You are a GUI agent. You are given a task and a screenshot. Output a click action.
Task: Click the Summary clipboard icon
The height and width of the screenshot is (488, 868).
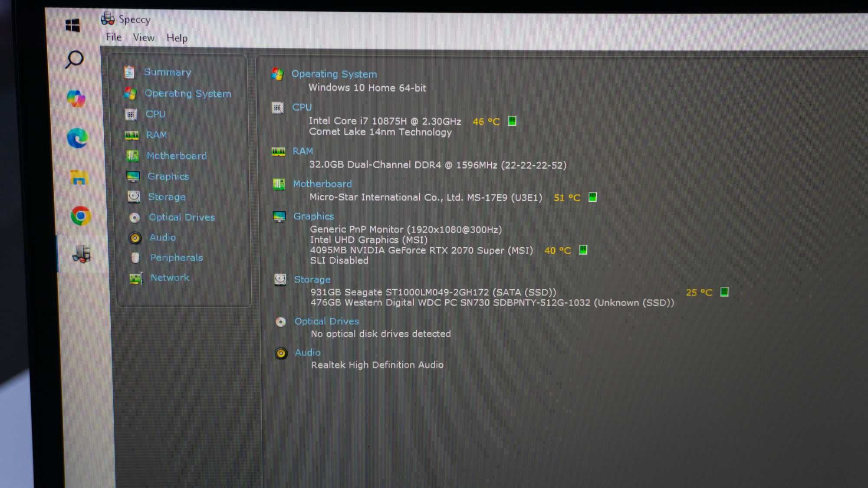pyautogui.click(x=129, y=72)
